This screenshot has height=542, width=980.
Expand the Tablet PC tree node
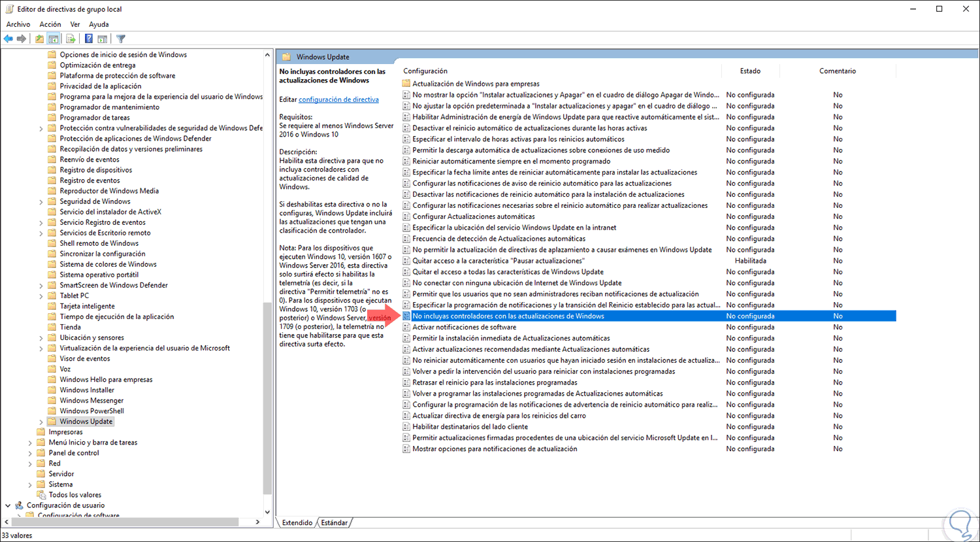[41, 296]
